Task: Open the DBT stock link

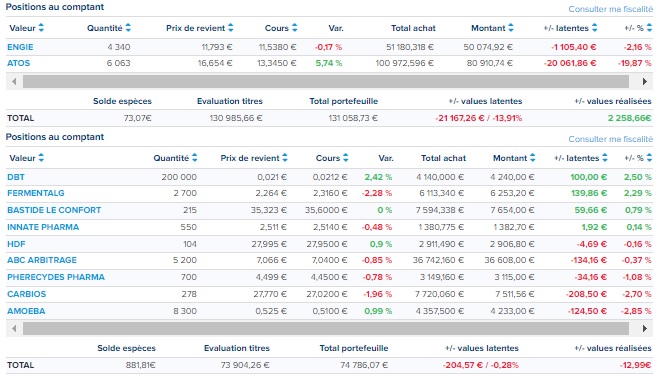Action: point(16,177)
